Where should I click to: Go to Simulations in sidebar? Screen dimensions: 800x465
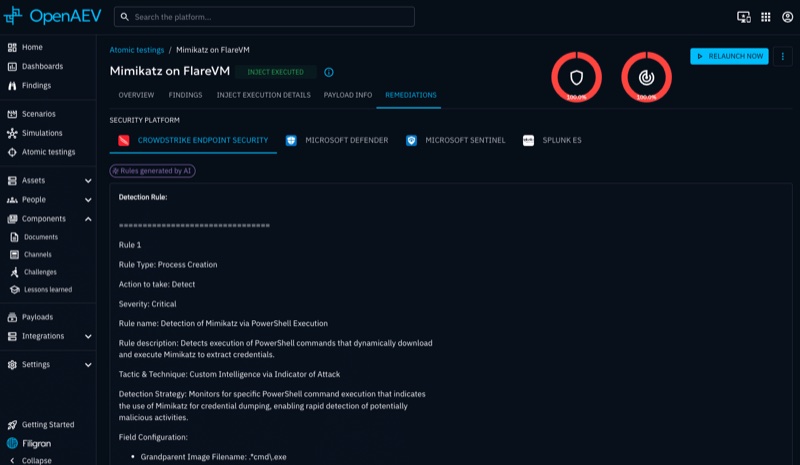click(x=41, y=133)
